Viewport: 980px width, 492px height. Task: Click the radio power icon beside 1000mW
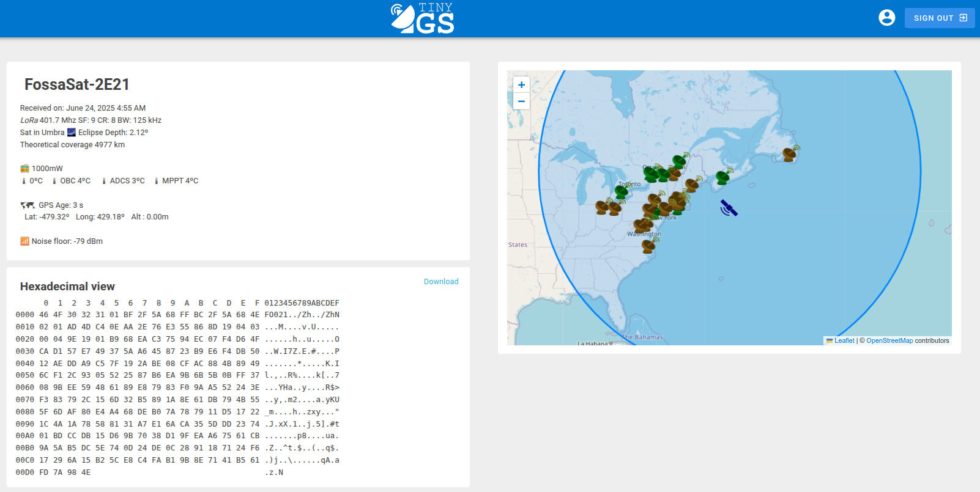tap(24, 169)
